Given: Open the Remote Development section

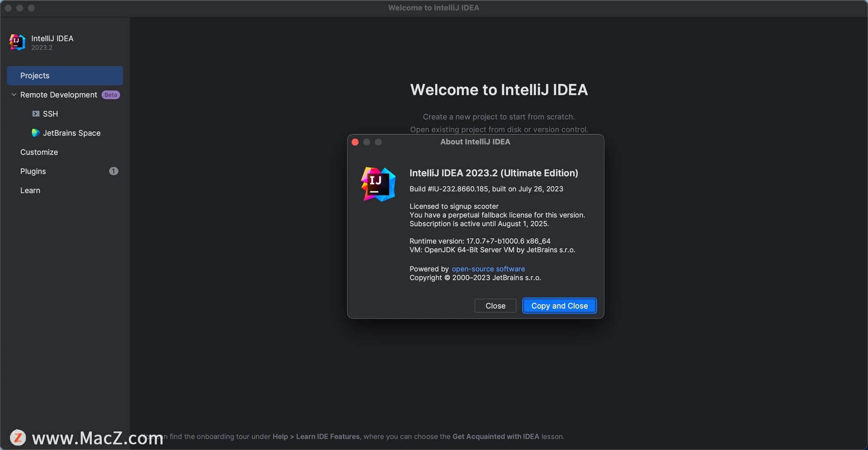Looking at the screenshot, I should pyautogui.click(x=59, y=95).
